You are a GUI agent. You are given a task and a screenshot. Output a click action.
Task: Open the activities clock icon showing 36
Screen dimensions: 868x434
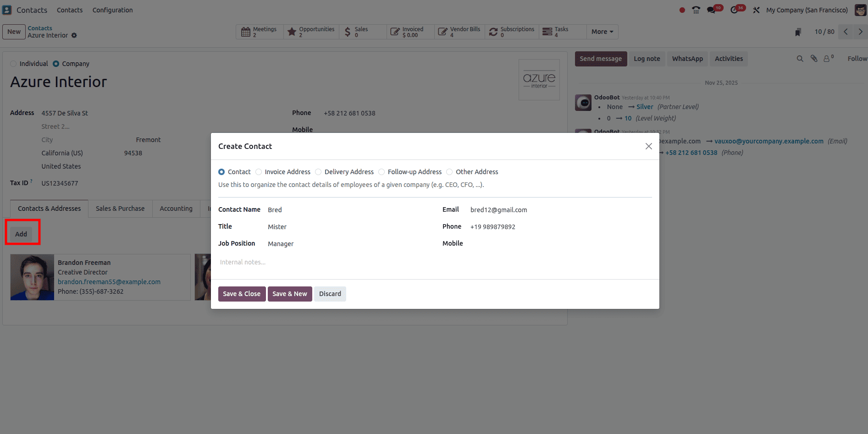[x=735, y=9]
